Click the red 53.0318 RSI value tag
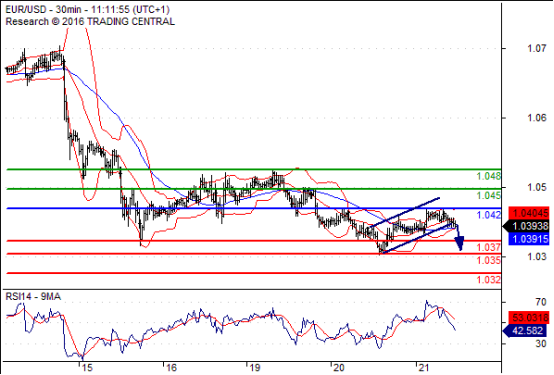The width and height of the screenshot is (554, 375). (x=529, y=317)
